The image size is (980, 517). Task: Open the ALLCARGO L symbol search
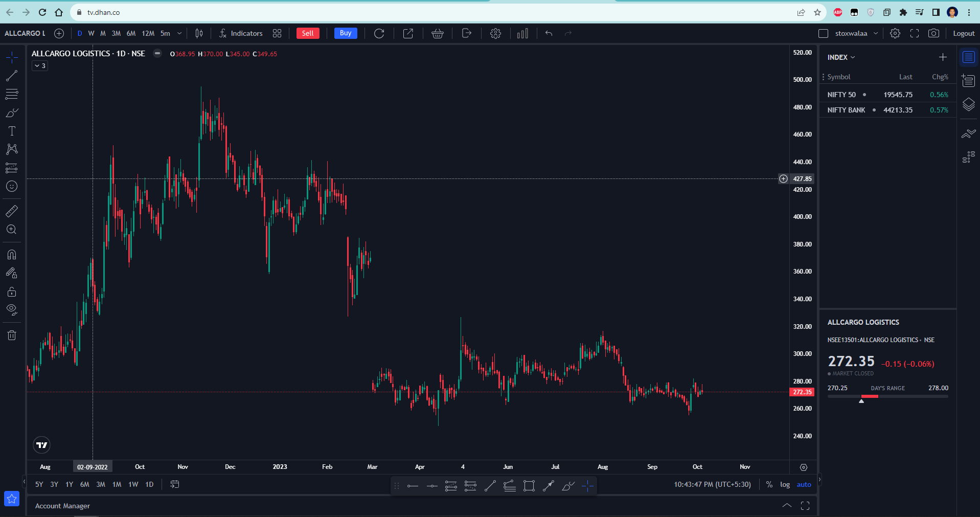pyautogui.click(x=25, y=33)
